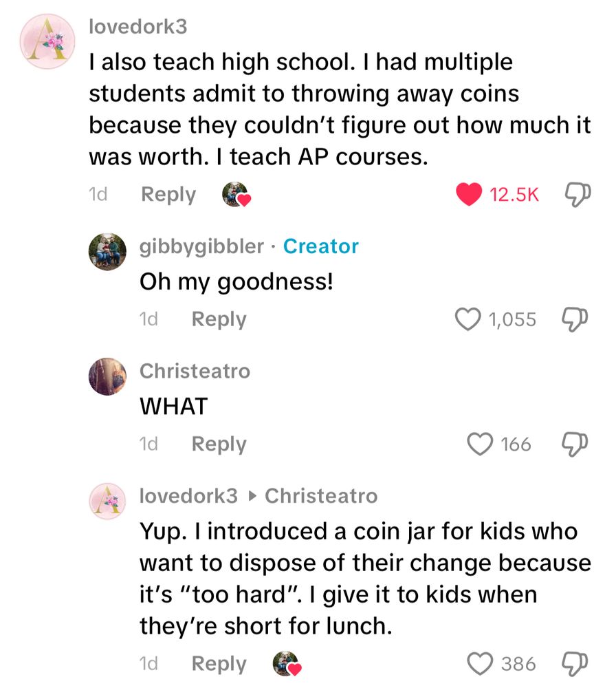
Task: Reply to lovedork3's coin jar comment
Action: click(x=219, y=664)
